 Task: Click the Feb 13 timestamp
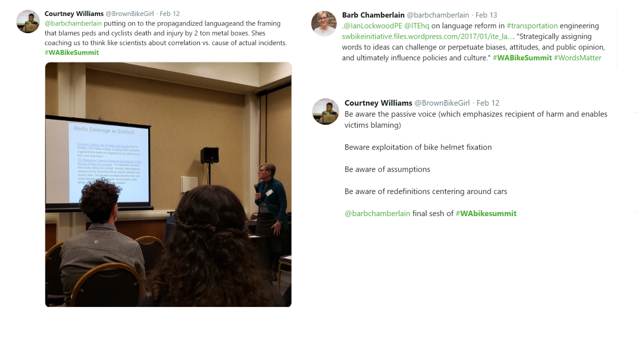(x=486, y=15)
